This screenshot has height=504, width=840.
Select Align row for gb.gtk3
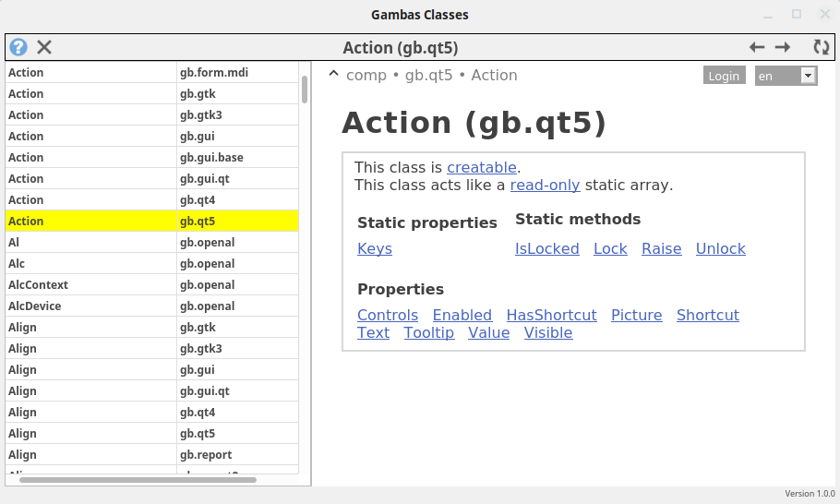click(152, 349)
